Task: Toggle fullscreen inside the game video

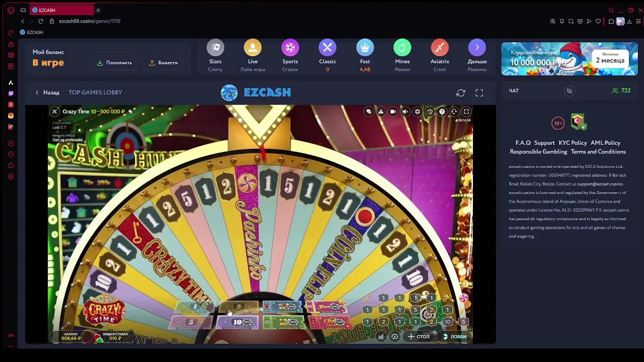Action: (x=466, y=112)
